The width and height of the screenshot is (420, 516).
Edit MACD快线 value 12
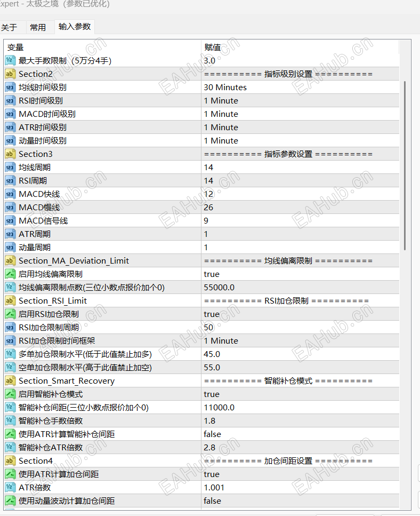(300, 194)
